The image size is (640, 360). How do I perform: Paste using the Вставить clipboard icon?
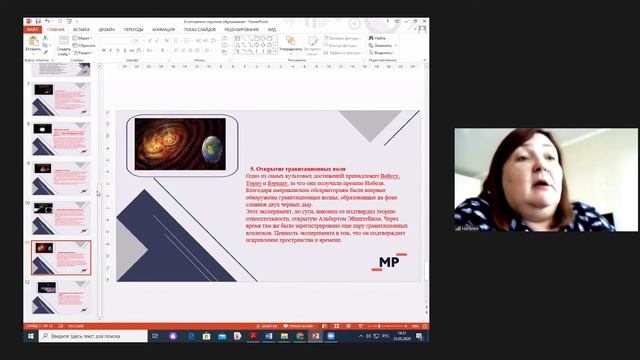pos(33,44)
